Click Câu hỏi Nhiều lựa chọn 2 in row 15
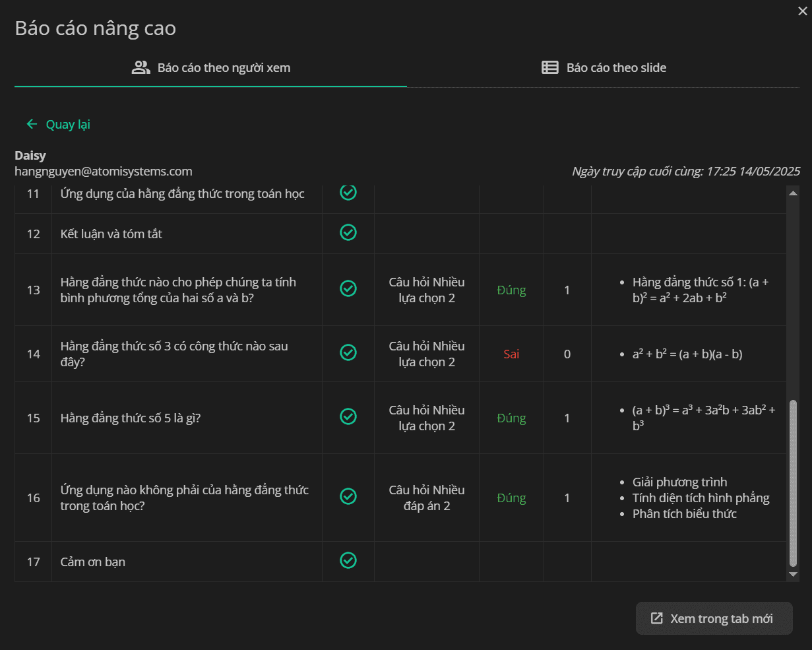 [x=427, y=418]
